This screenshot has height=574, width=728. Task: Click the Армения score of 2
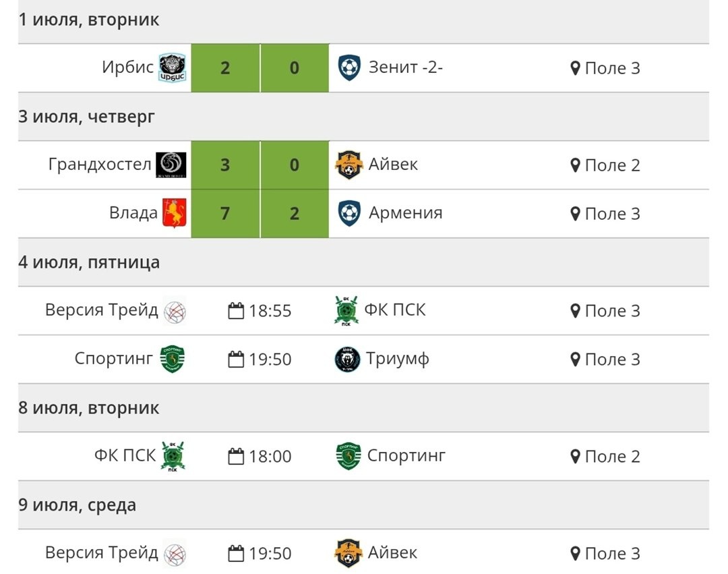pyautogui.click(x=295, y=214)
